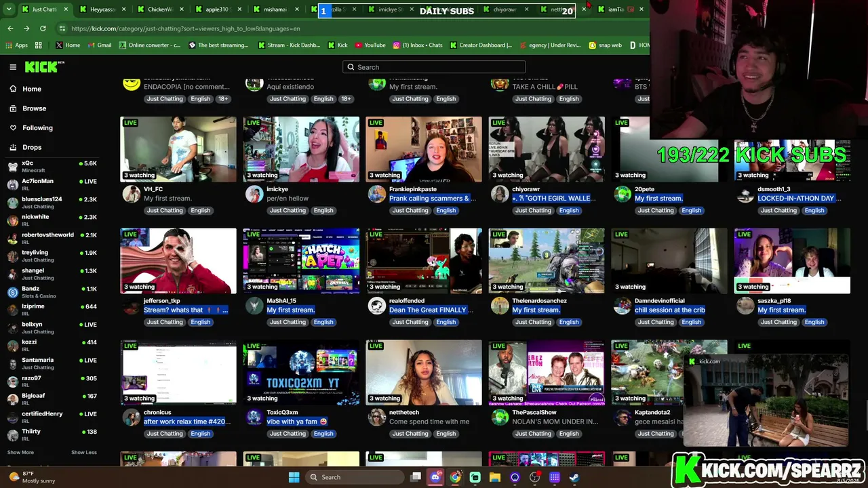This screenshot has height=488, width=868.
Task: Click 20pete's green profile avatar
Action: pyautogui.click(x=623, y=194)
